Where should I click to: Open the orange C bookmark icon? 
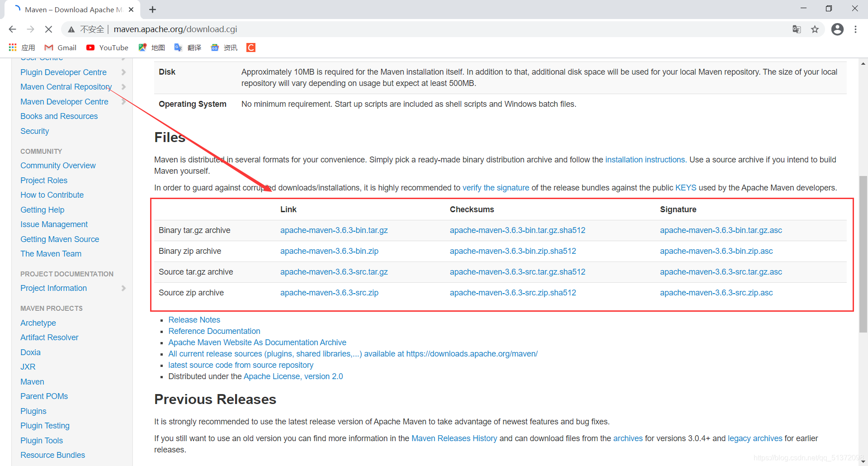(x=251, y=48)
